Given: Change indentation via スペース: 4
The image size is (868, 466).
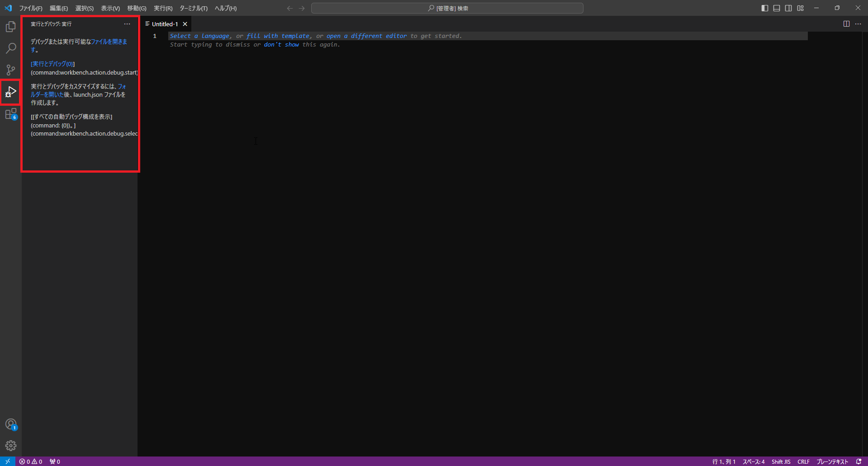Looking at the screenshot, I should point(754,461).
